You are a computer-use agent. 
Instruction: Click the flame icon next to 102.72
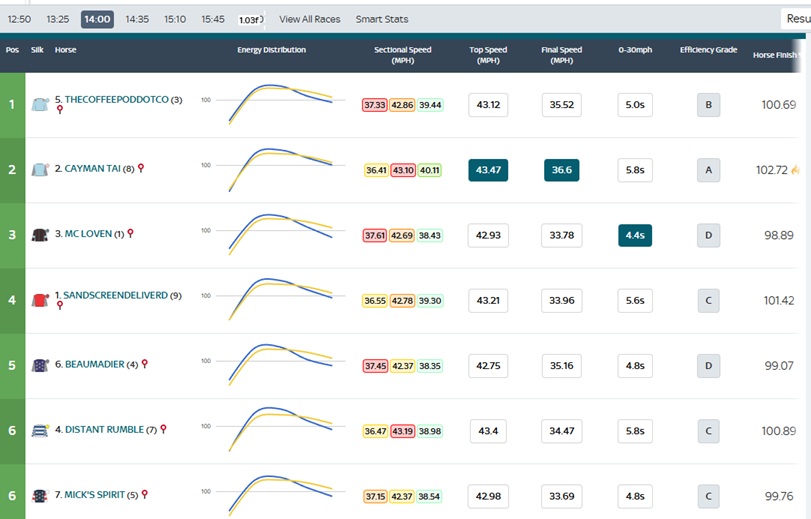[x=795, y=170]
